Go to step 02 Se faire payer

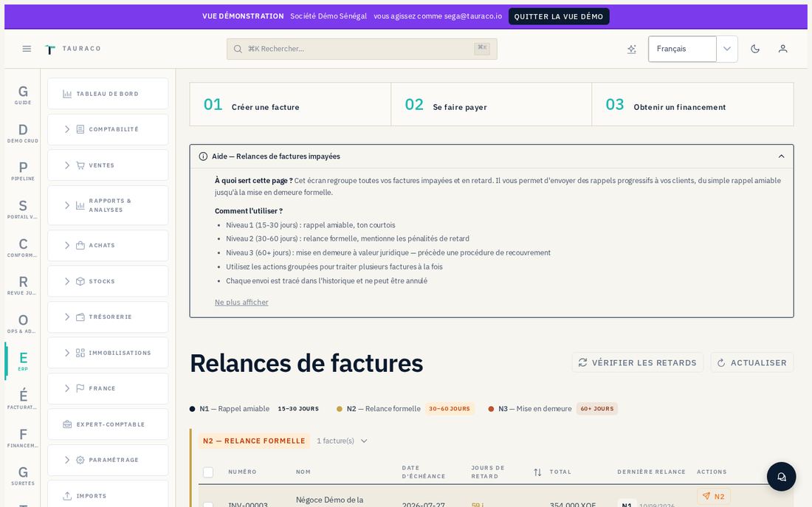[492, 104]
